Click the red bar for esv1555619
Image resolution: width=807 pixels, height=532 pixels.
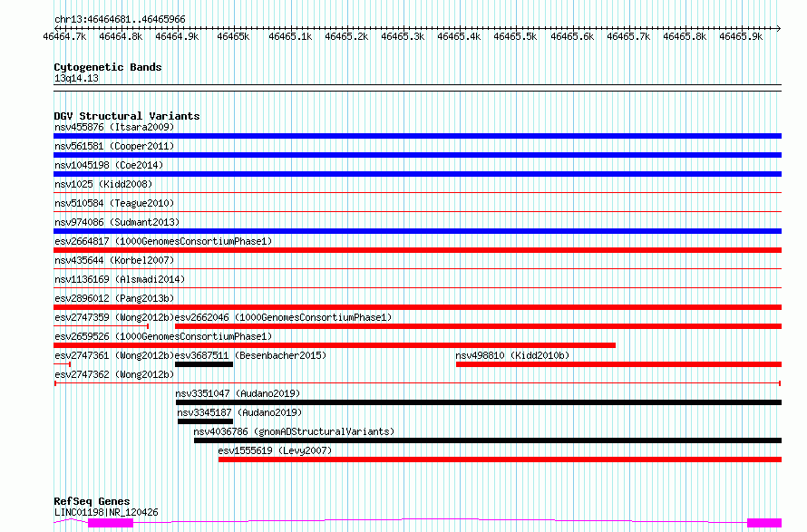(x=500, y=459)
